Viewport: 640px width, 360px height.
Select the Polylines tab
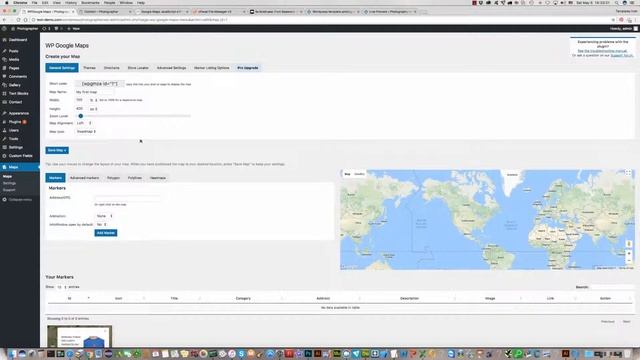point(135,178)
